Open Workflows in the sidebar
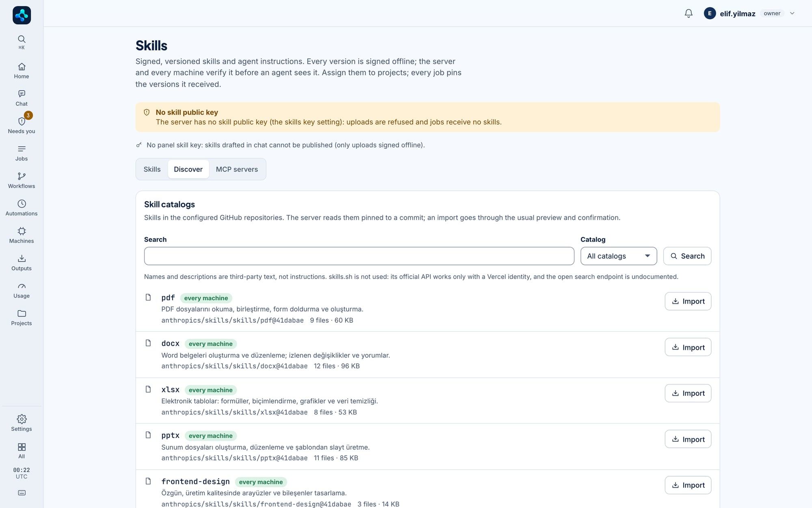812x508 pixels. (22, 180)
